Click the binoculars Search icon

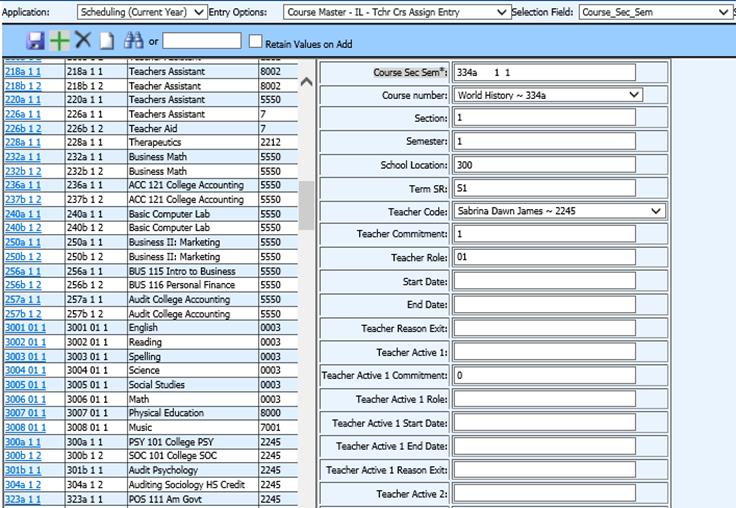(x=133, y=41)
